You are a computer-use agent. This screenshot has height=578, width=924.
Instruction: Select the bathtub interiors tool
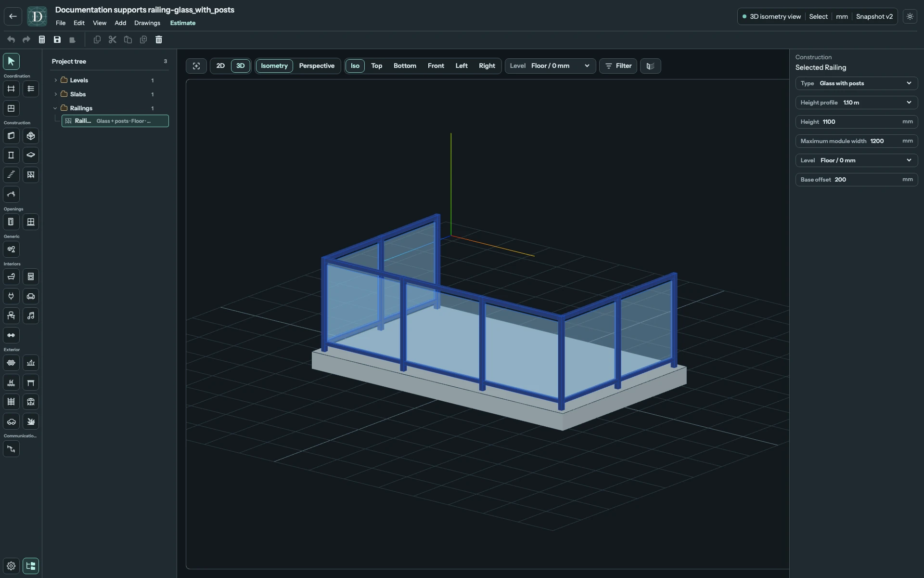tap(11, 277)
